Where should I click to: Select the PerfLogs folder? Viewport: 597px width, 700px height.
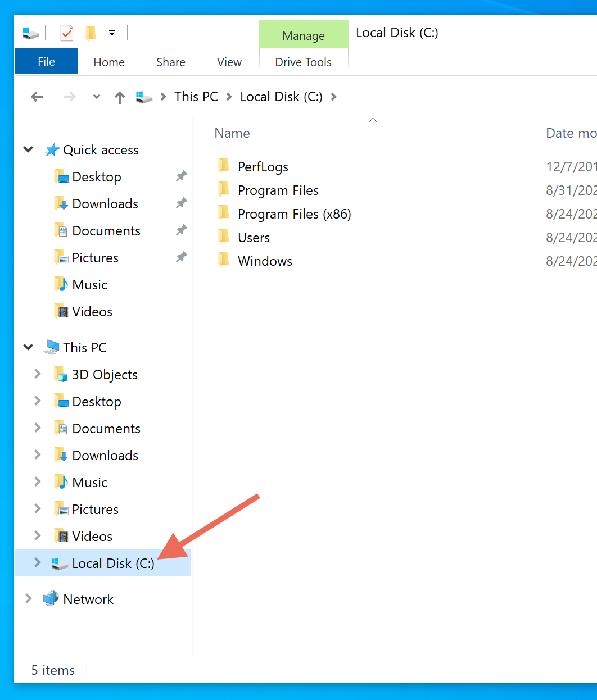263,167
